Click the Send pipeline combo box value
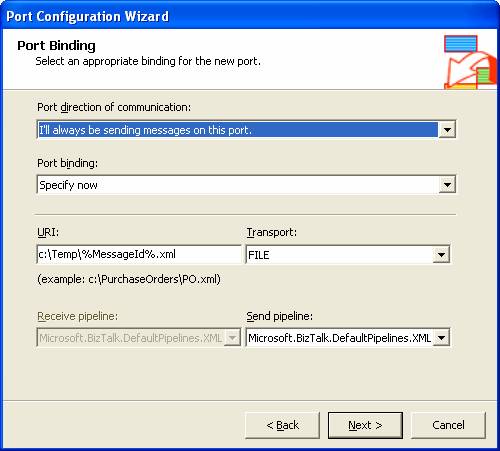This screenshot has height=451, width=500. click(339, 338)
